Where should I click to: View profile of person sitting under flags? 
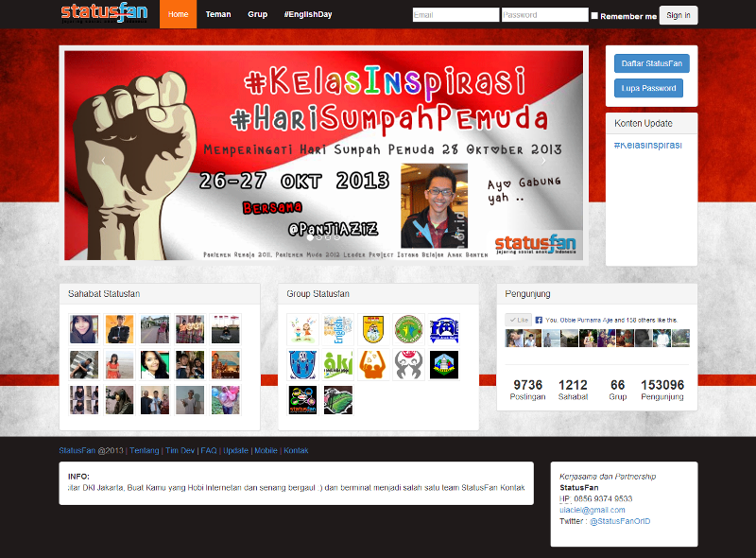pyautogui.click(x=225, y=329)
